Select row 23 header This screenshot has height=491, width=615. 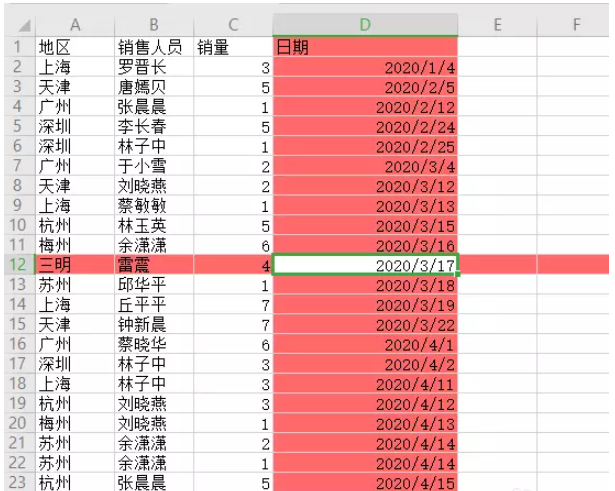tap(19, 482)
